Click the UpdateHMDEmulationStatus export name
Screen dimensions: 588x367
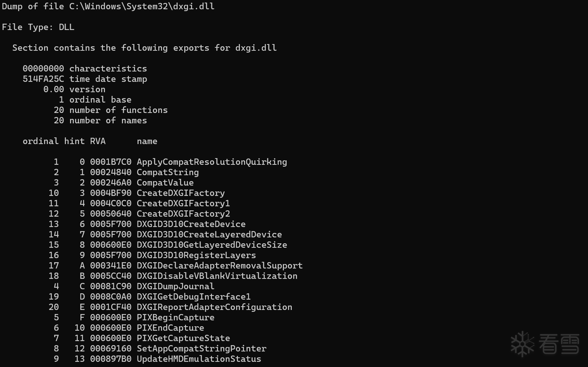199,359
